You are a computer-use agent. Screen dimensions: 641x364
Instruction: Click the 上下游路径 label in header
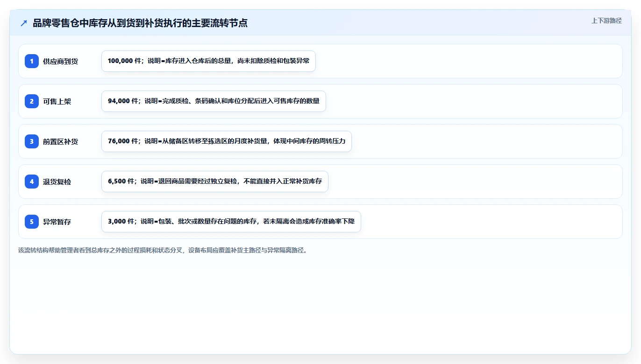point(606,21)
